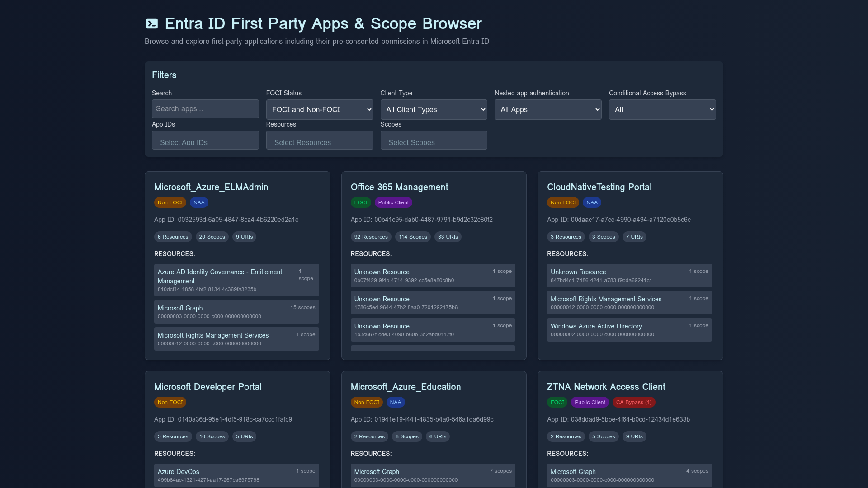Select the Microsoft Graph row with 4 scopes
The height and width of the screenshot is (488, 868).
[x=629, y=475]
